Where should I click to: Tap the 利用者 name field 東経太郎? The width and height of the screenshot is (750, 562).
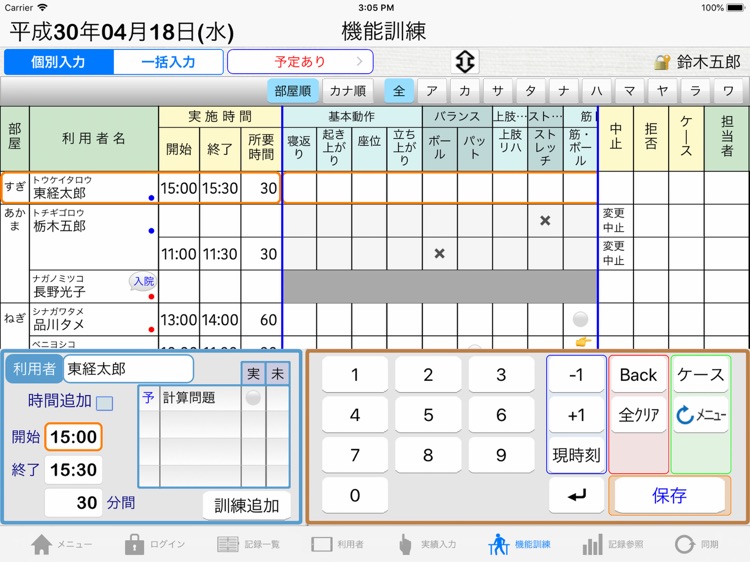click(x=129, y=369)
